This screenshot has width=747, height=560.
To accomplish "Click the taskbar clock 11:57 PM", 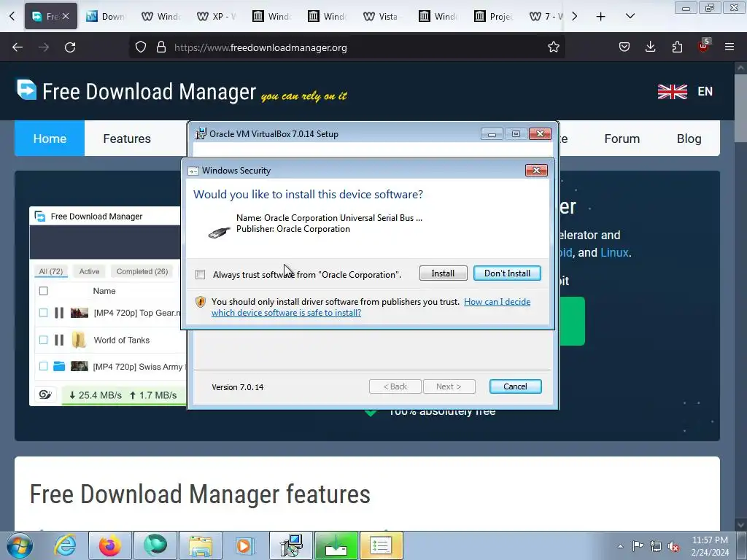I will [x=710, y=540].
